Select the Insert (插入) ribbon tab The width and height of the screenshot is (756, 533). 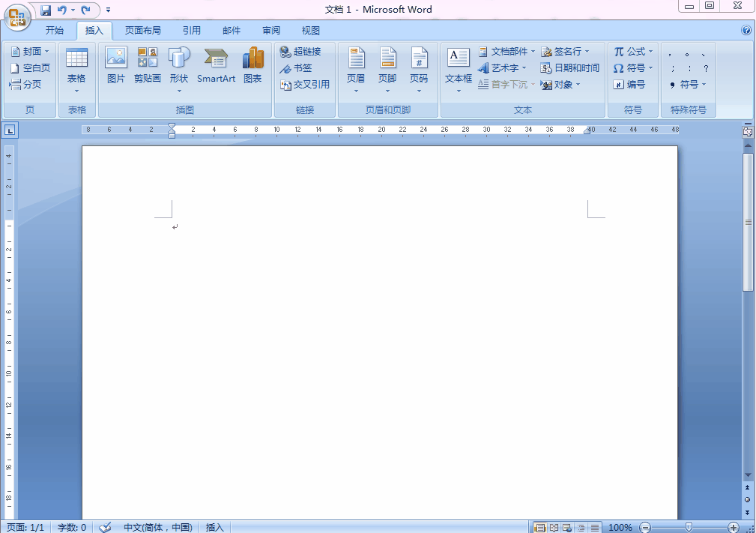tap(94, 31)
